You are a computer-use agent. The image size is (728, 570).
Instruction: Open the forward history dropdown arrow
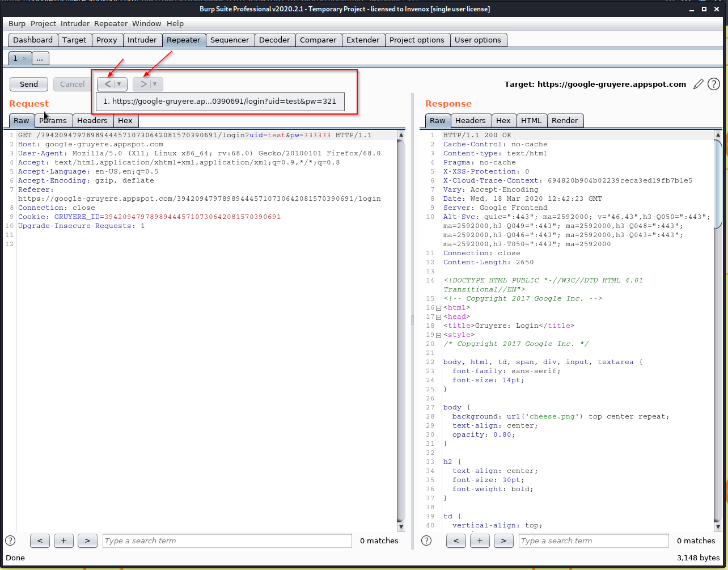coord(156,84)
